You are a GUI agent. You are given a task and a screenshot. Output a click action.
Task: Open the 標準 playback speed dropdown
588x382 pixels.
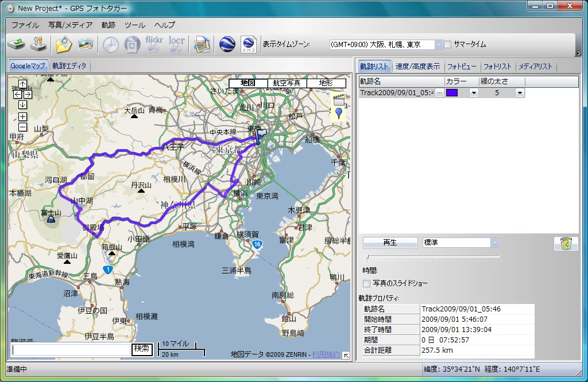pos(495,243)
